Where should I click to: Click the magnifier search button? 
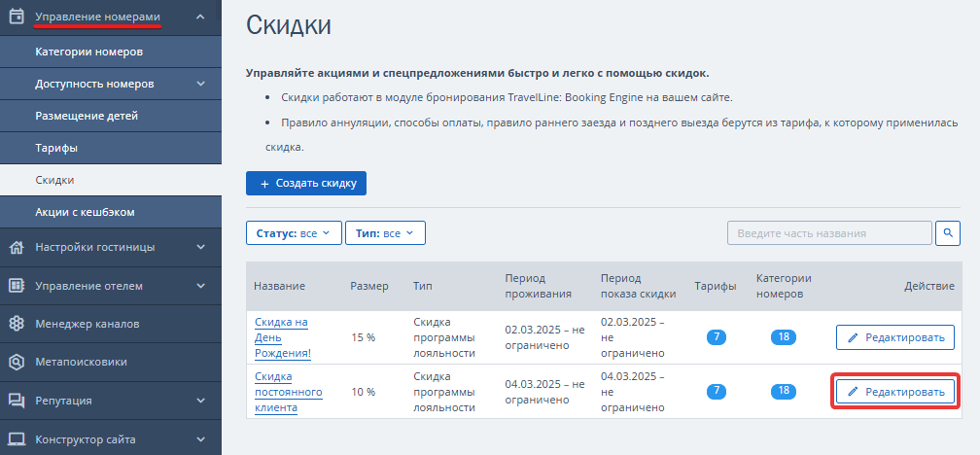[948, 233]
